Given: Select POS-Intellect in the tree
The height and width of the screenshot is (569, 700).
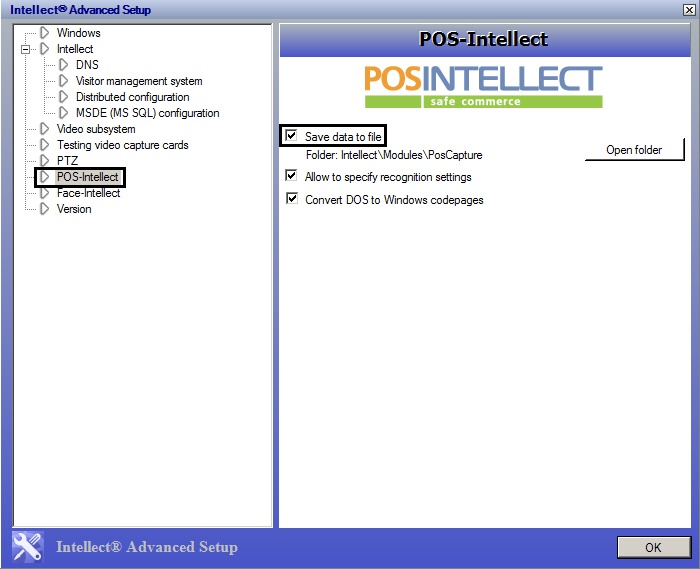Looking at the screenshot, I should (88, 177).
